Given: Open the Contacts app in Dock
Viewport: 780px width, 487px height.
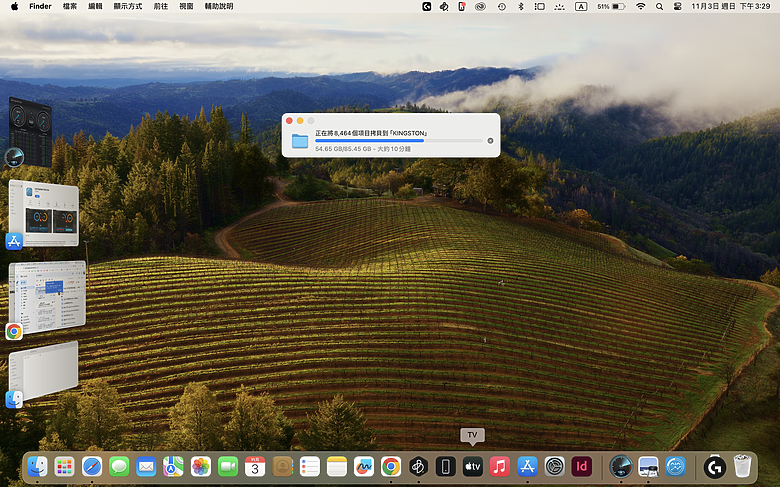Looking at the screenshot, I should click(x=283, y=467).
